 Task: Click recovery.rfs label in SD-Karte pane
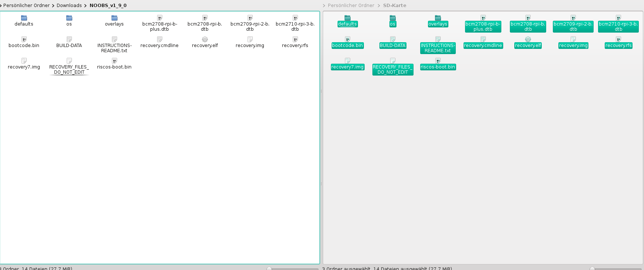click(618, 46)
